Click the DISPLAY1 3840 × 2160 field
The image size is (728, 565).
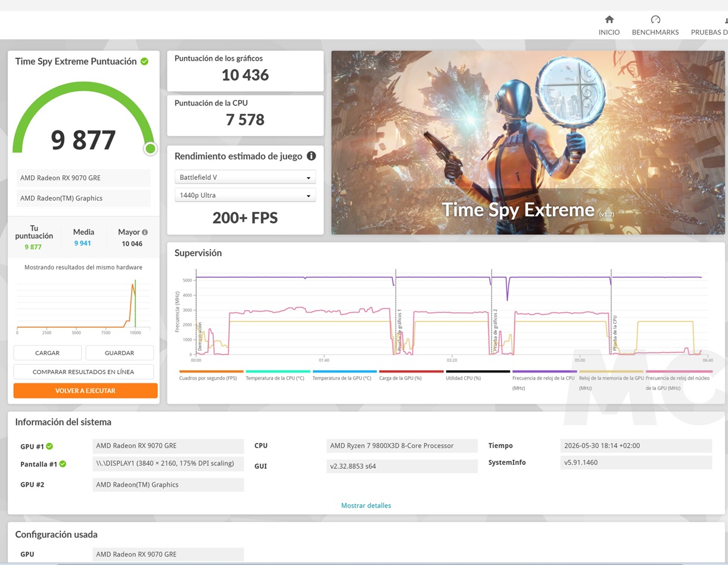coord(168,464)
